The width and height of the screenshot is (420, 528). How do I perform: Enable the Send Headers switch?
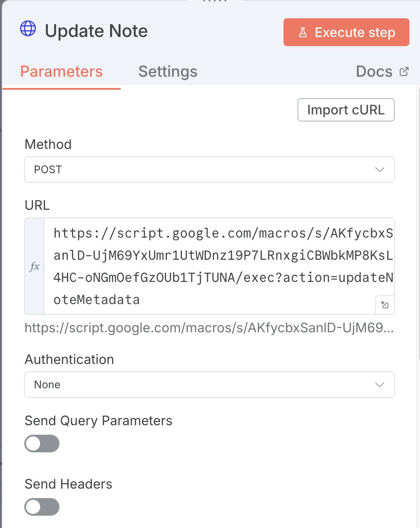pyautogui.click(x=42, y=507)
